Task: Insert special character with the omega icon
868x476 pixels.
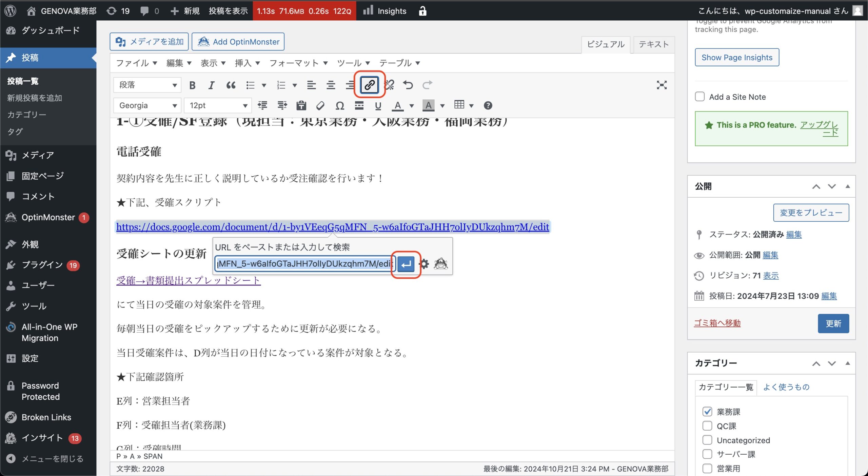Action: click(x=340, y=106)
